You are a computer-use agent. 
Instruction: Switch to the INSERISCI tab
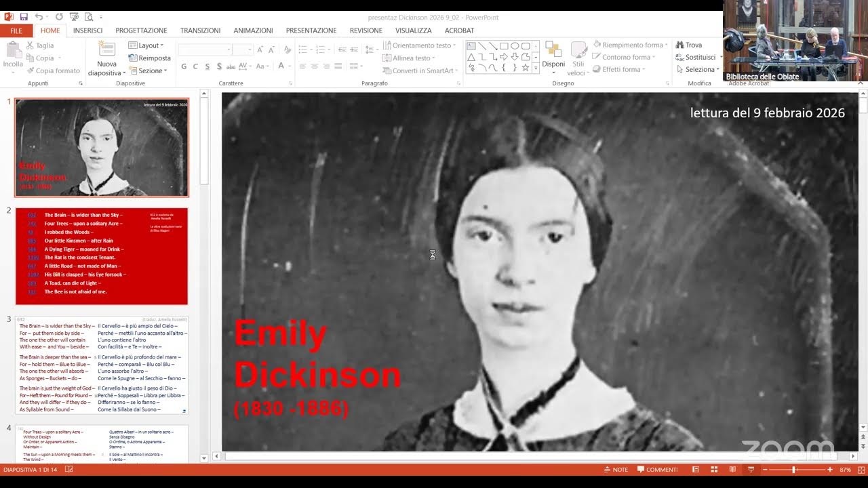(x=88, y=30)
